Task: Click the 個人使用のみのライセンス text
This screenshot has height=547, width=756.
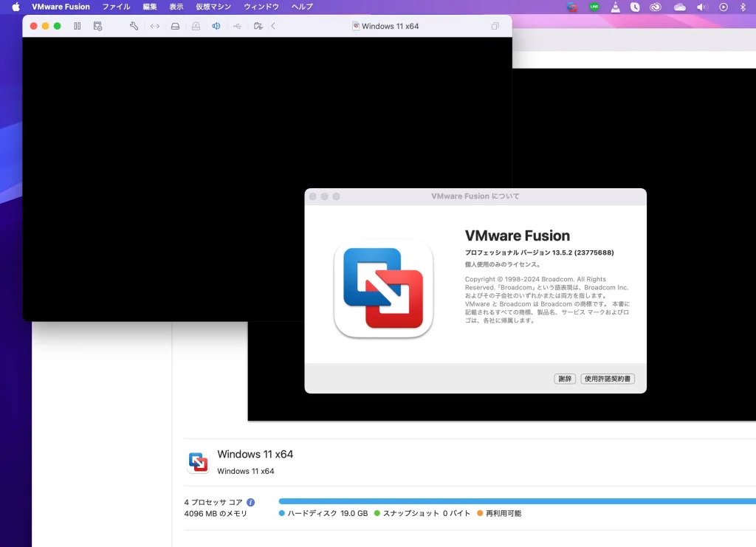Action: 502,264
